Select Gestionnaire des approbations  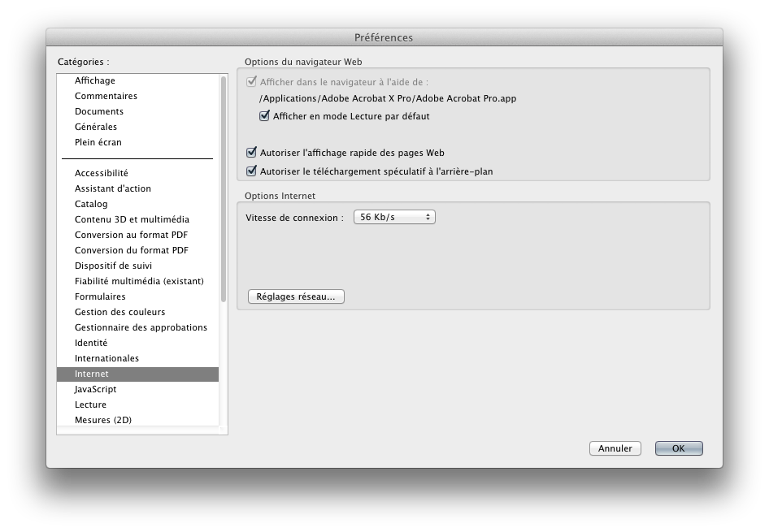(x=137, y=327)
